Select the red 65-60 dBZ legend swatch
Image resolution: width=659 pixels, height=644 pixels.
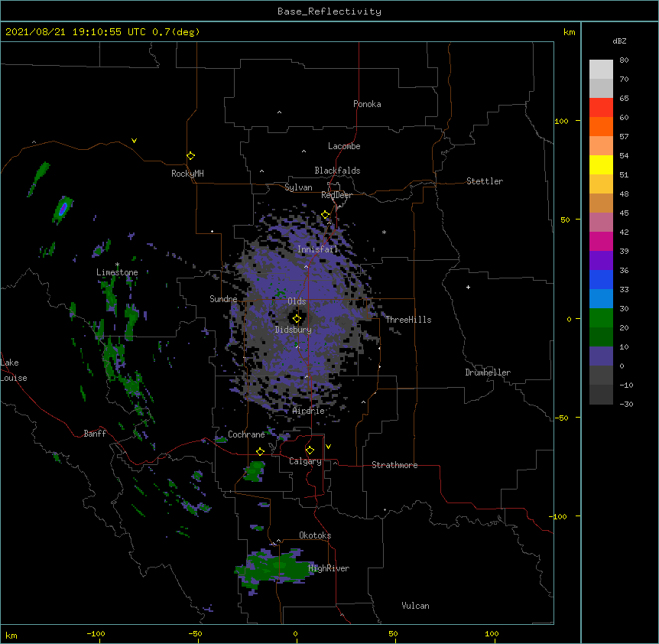point(601,108)
